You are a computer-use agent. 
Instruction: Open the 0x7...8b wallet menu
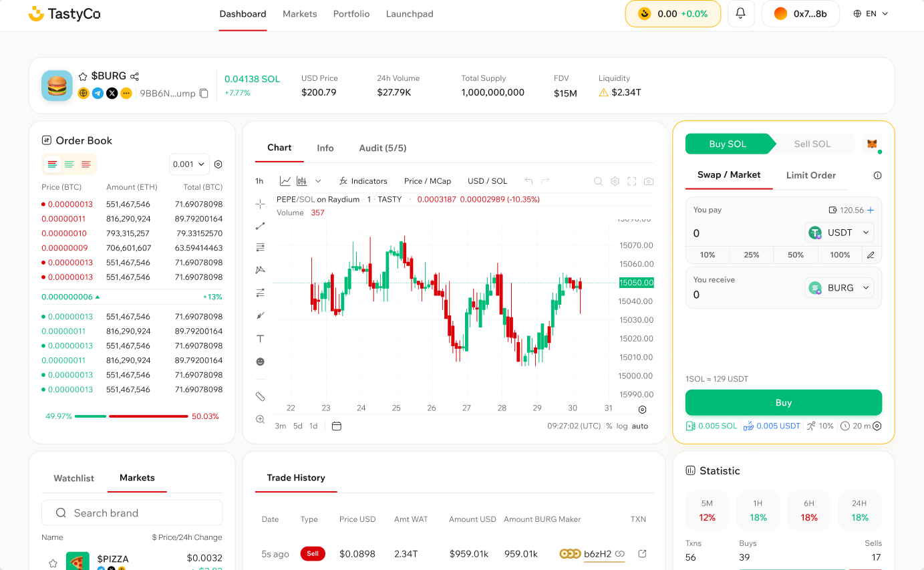(x=800, y=13)
